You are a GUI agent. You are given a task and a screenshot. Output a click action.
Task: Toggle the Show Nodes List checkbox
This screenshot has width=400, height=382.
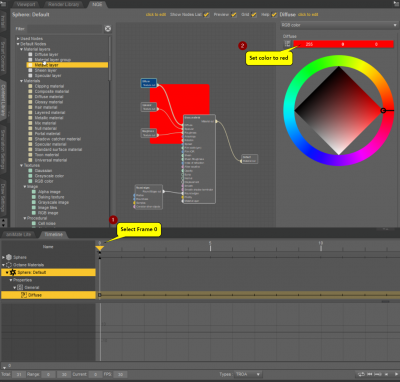(207, 15)
